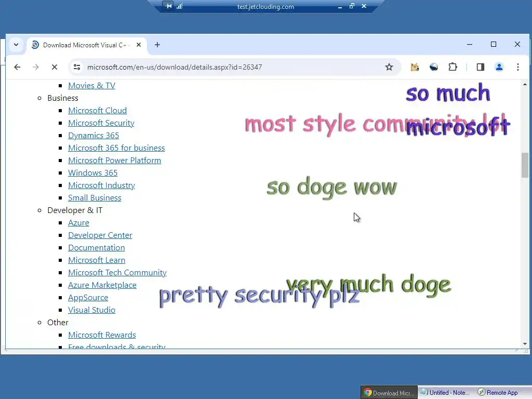Minimize the Chrome browser window
Viewport: 532px width, 399px height.
pyautogui.click(x=470, y=45)
